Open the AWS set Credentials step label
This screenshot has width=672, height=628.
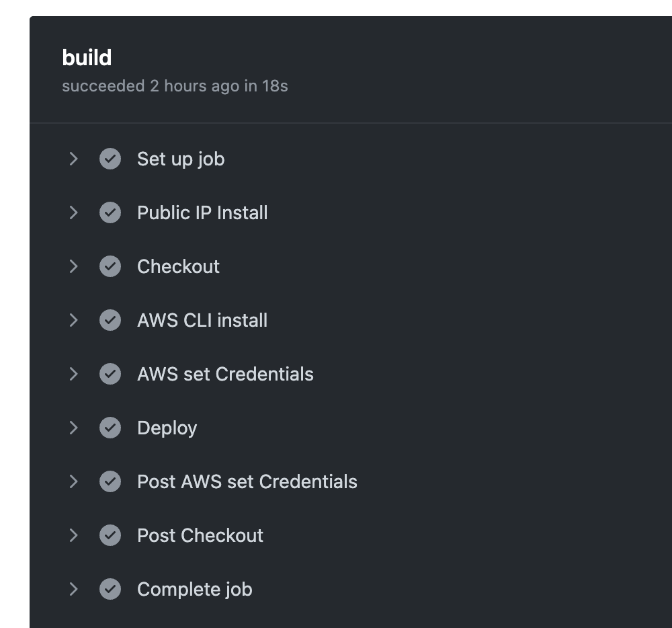[225, 375]
